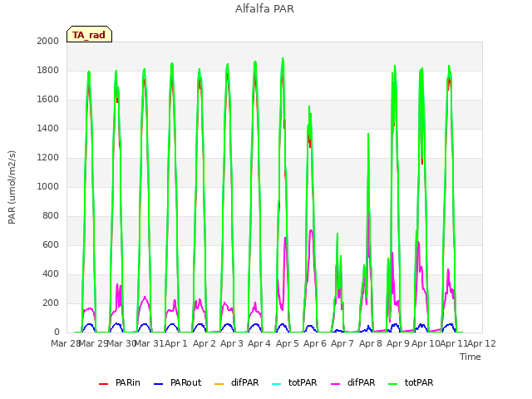Click the 1400 y-axis tick label
Viewport: 532px width, 399px height.
point(48,128)
